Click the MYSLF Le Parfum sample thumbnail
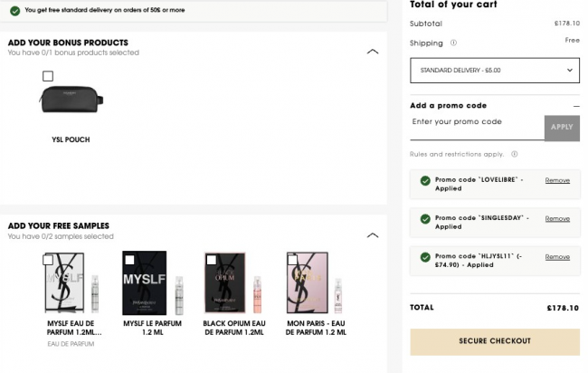588x373 pixels. coord(145,282)
